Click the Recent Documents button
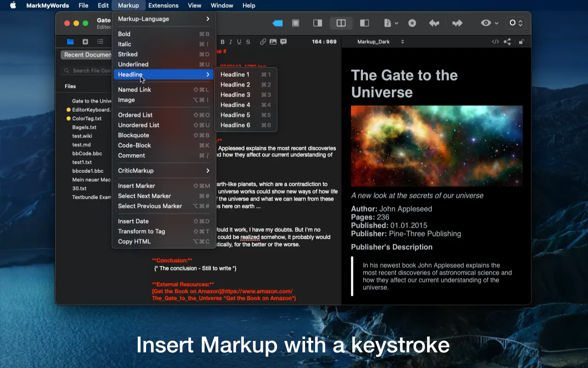Image resolution: width=588 pixels, height=368 pixels. pos(87,55)
